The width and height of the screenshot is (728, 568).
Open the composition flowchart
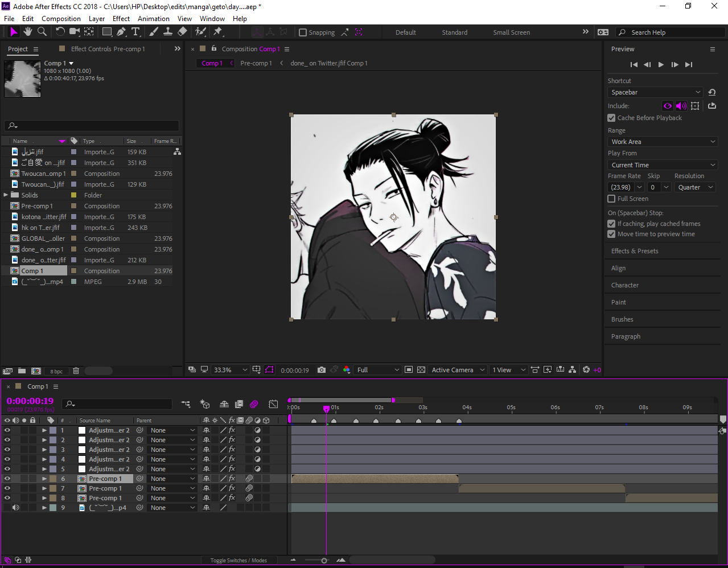tap(573, 370)
